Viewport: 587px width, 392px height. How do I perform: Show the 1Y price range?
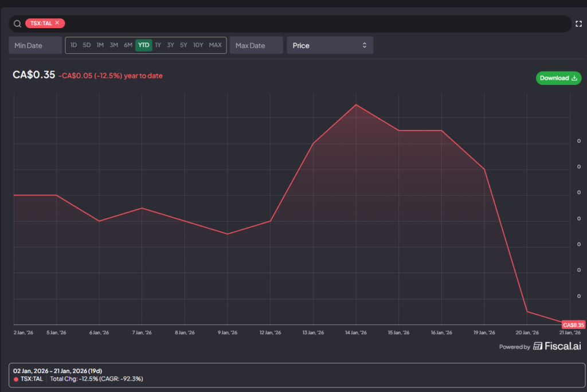point(158,45)
